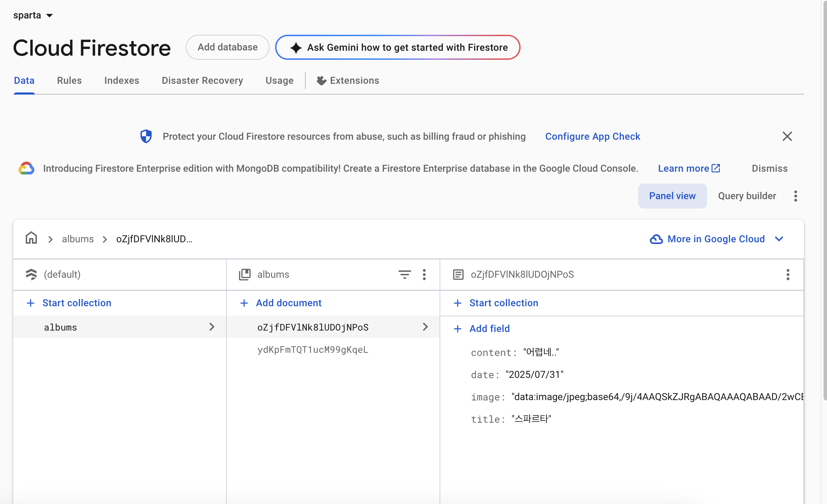Open the Extensions tab
Screen dimensions: 827x504
348,81
